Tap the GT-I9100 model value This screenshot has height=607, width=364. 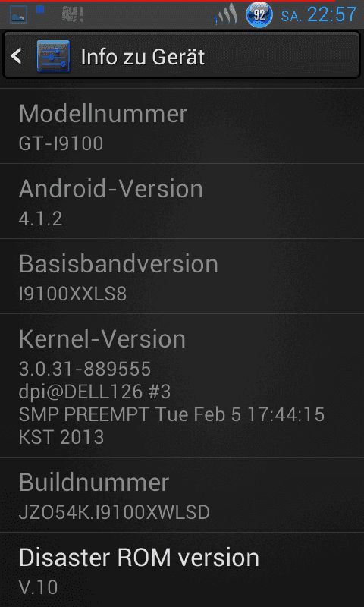pyautogui.click(x=61, y=144)
